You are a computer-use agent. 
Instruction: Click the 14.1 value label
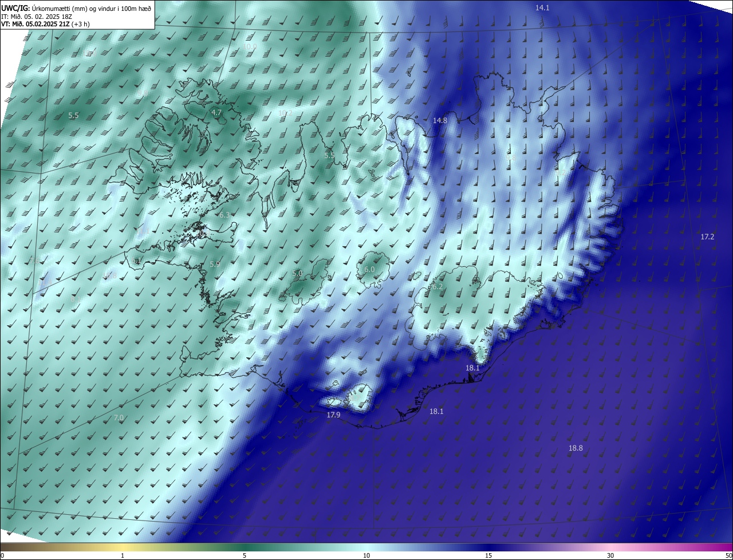(x=542, y=7)
